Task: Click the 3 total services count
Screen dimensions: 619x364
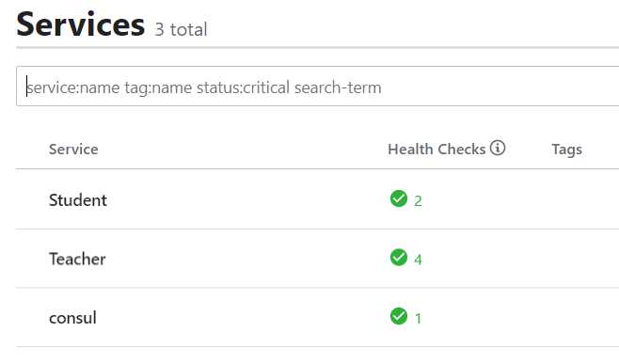Action: (181, 29)
